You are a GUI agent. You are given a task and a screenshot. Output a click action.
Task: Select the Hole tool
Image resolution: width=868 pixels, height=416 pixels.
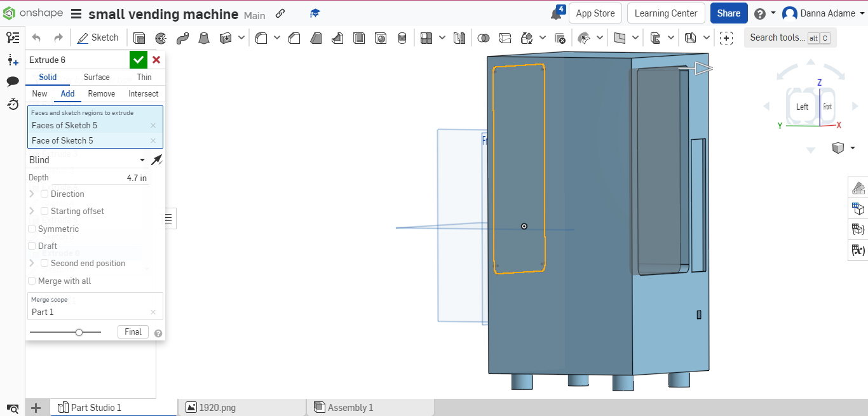[x=381, y=37]
